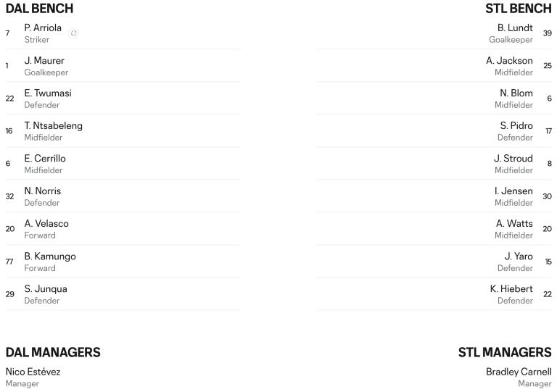Select A. Watts from the STL bench

click(434, 229)
